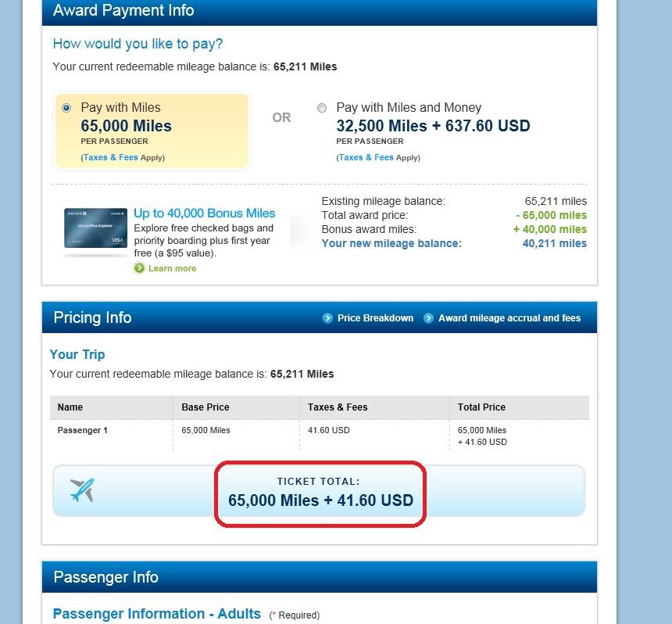Screen dimensions: 672x624
Task: Open the Learn more credit card link
Action: (172, 268)
